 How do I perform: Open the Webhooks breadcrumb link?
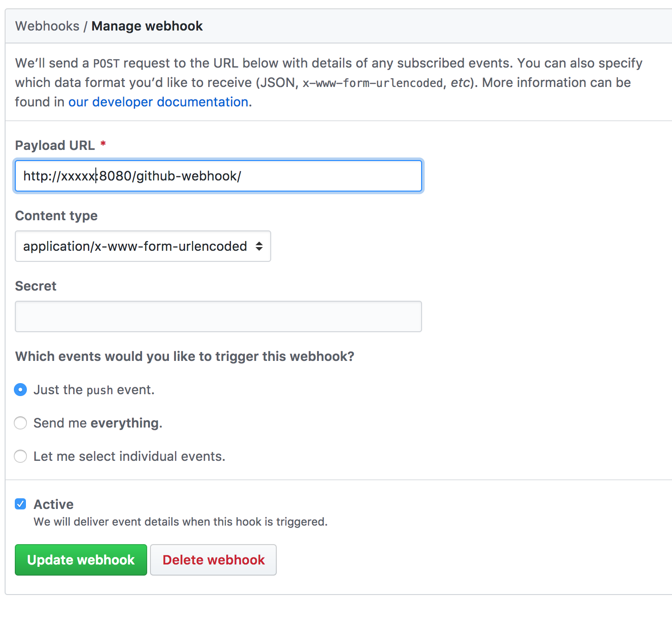click(x=47, y=26)
